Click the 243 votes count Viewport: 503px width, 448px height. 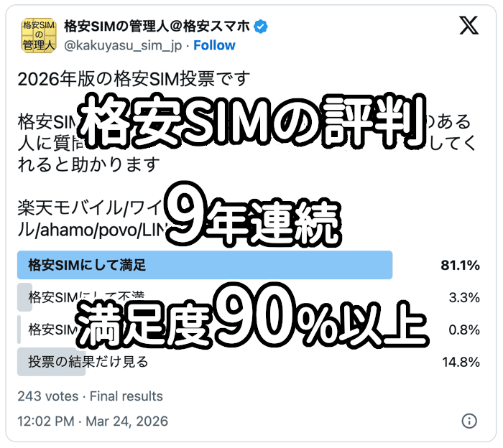point(47,396)
